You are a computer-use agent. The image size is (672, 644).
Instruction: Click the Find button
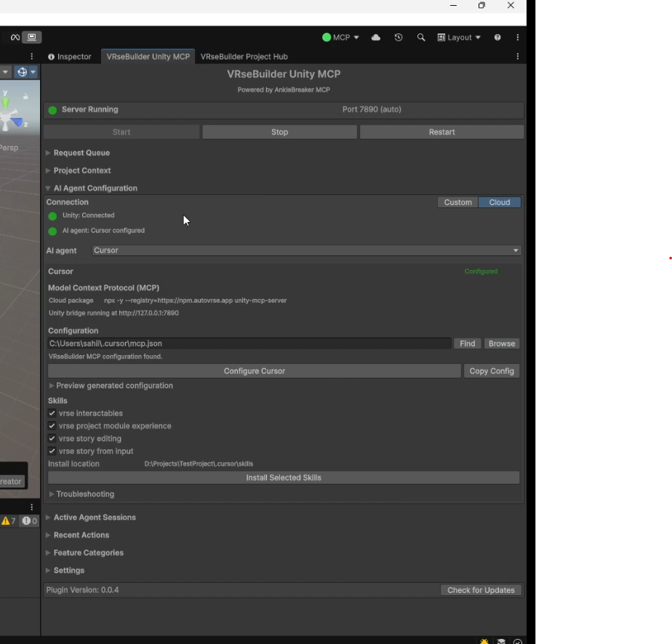pos(467,343)
